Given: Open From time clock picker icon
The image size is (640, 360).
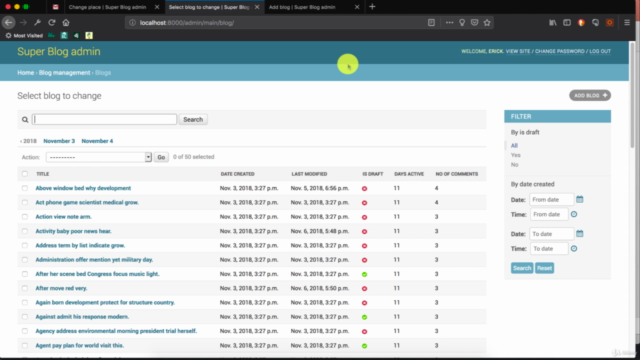Looking at the screenshot, I should click(574, 214).
